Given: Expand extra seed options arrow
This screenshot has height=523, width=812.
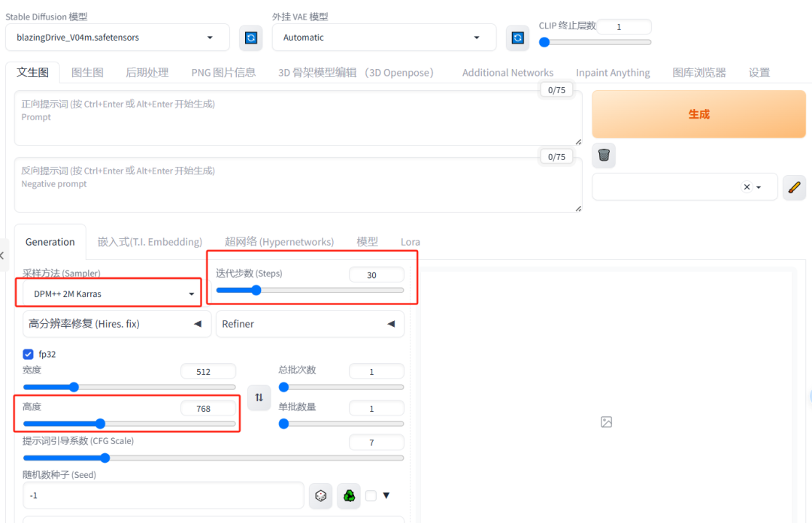Looking at the screenshot, I should (x=386, y=495).
